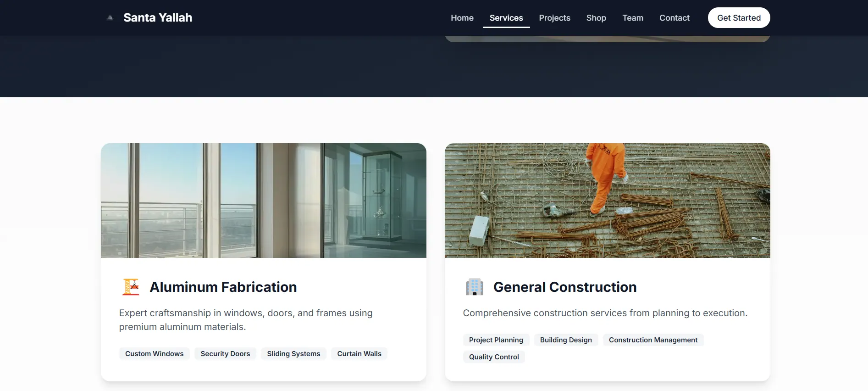Click the Santa Yallah logo icon
Screen dimensions: 868x391
(x=110, y=18)
